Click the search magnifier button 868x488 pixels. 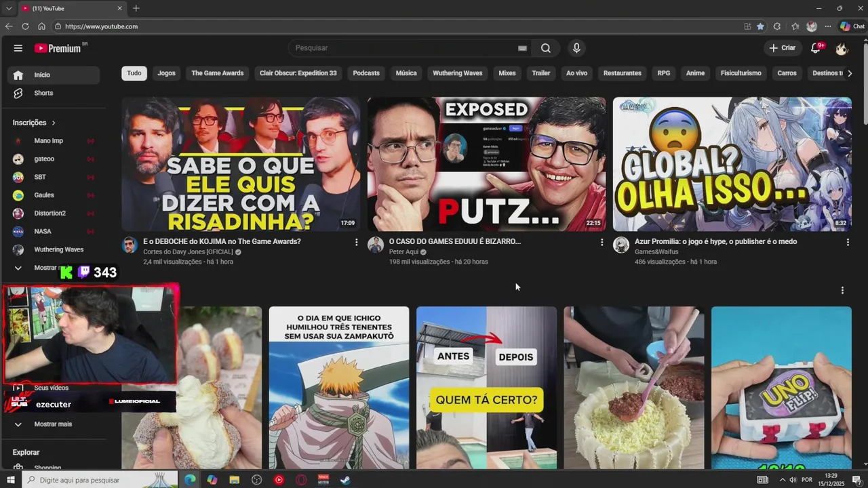pyautogui.click(x=546, y=48)
